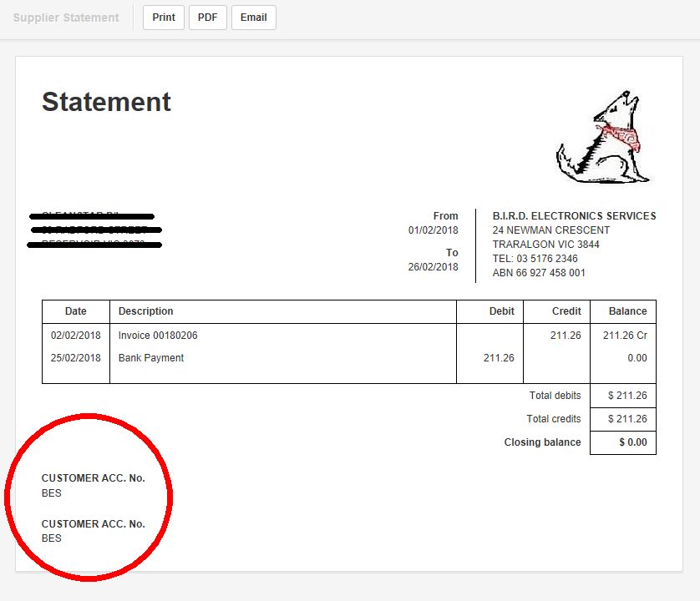The width and height of the screenshot is (700, 601).
Task: Click the Total credits label
Action: pos(554,419)
